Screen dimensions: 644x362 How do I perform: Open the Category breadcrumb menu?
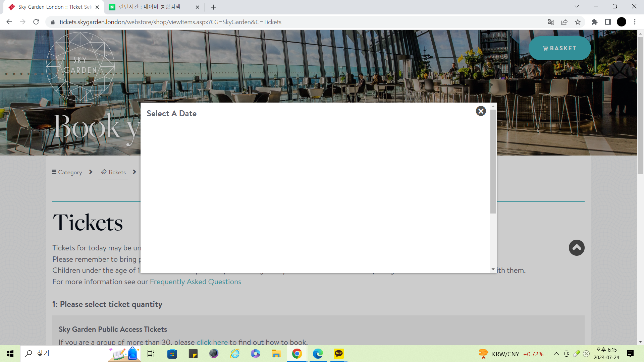pos(67,172)
